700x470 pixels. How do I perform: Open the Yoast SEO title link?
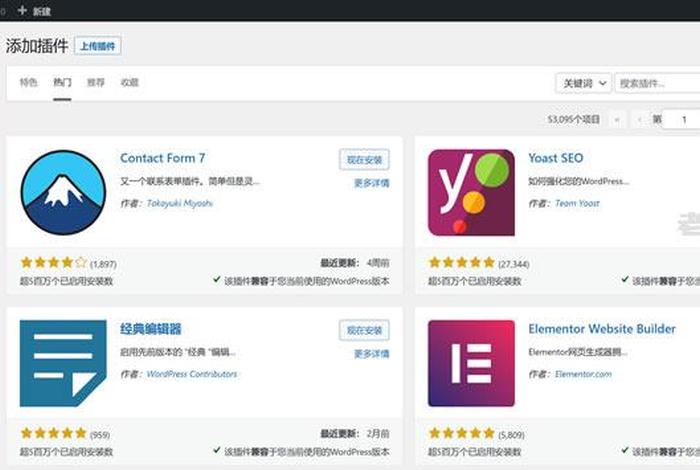pos(556,158)
